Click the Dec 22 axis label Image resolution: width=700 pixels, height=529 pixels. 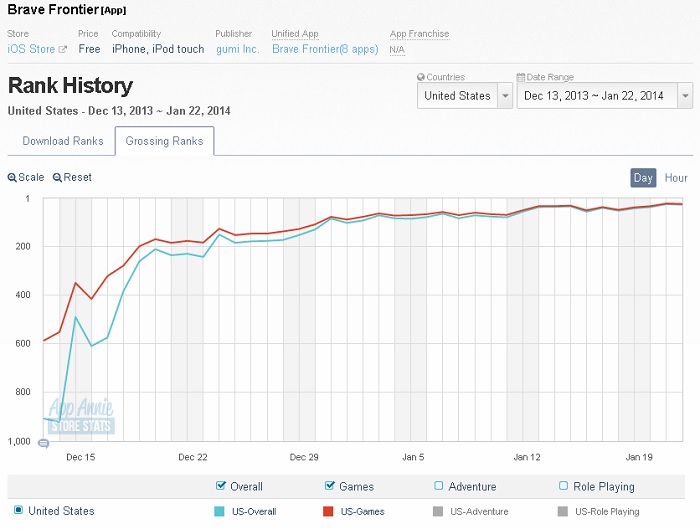tap(192, 457)
